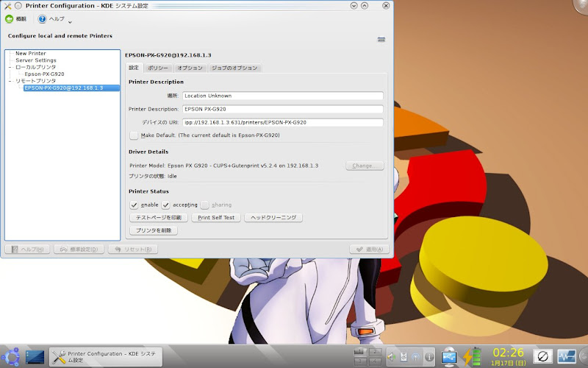This screenshot has height=368, width=588.
Task: Click the ヘルプ(H) button at the bottom
Action: 27,249
